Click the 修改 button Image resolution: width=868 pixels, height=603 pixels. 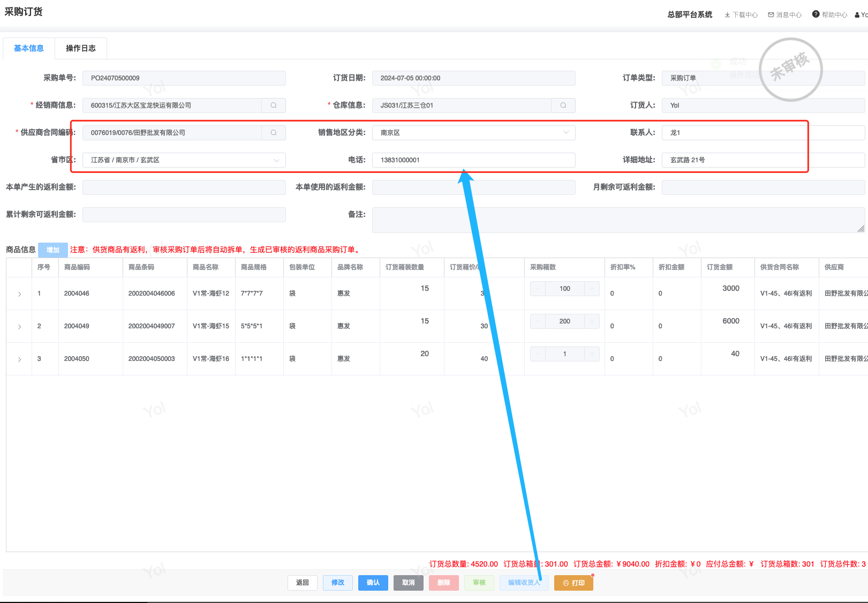tap(338, 583)
